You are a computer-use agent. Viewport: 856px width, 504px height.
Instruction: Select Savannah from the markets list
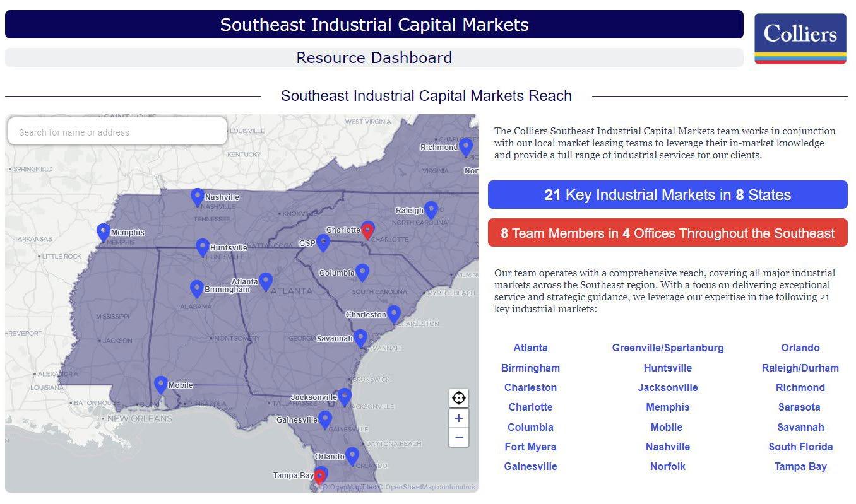point(800,427)
